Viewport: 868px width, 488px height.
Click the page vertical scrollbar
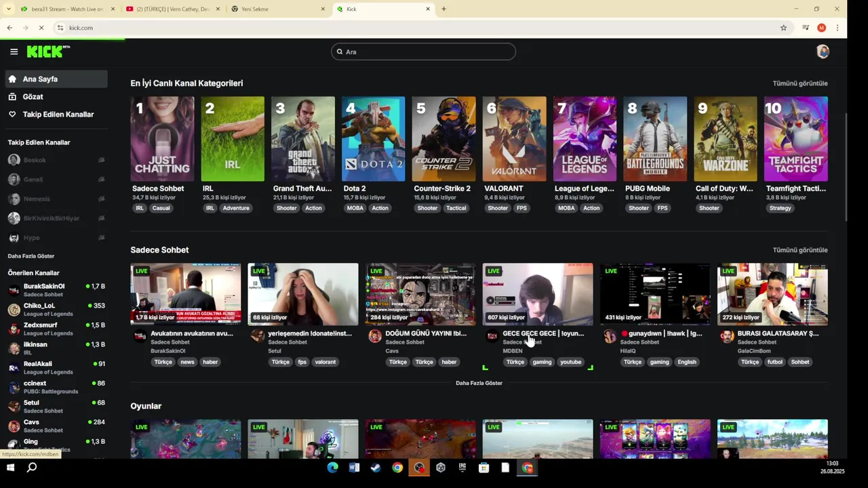[846, 165]
